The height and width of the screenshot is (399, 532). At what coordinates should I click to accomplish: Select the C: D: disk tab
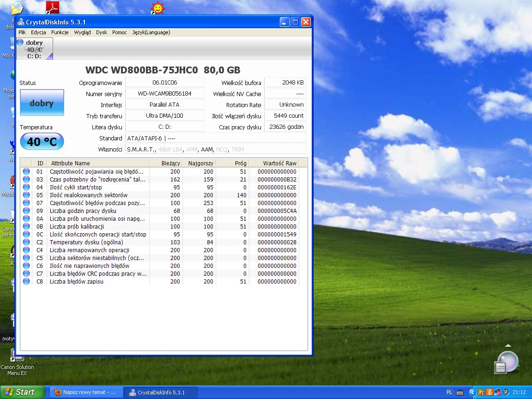coord(34,49)
